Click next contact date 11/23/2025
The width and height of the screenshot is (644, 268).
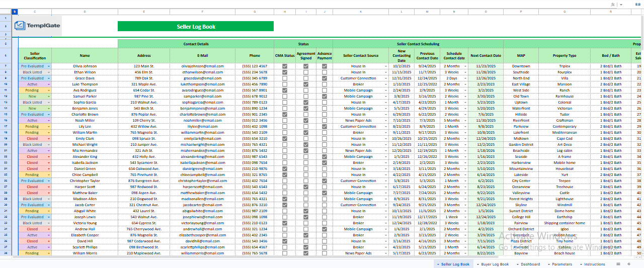486,66
